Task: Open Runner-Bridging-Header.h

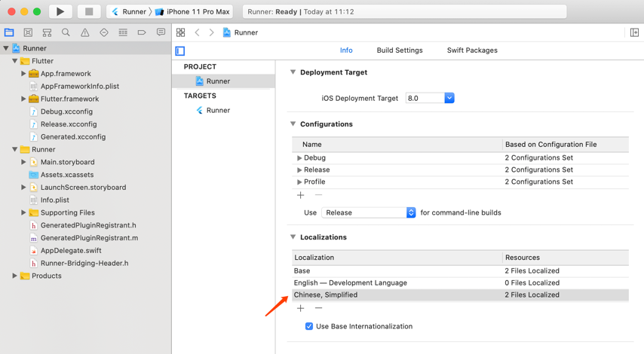Action: tap(84, 264)
